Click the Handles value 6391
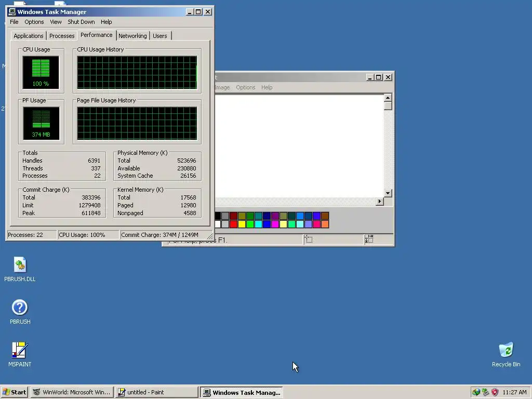The width and height of the screenshot is (532, 399). click(x=94, y=161)
